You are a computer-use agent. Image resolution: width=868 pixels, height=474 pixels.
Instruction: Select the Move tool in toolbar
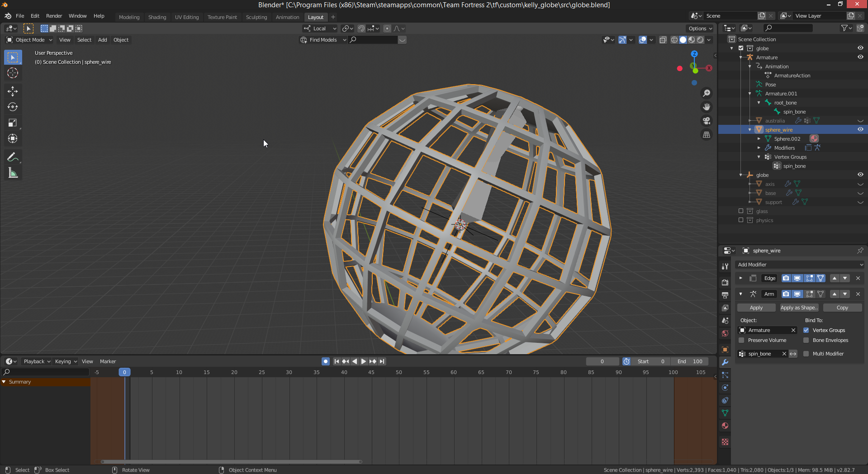pyautogui.click(x=13, y=91)
